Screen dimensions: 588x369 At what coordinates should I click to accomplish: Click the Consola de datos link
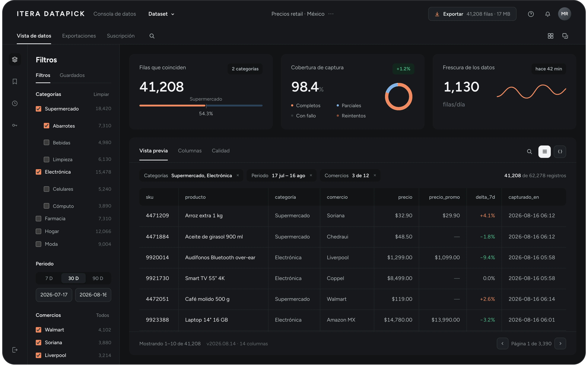point(115,14)
